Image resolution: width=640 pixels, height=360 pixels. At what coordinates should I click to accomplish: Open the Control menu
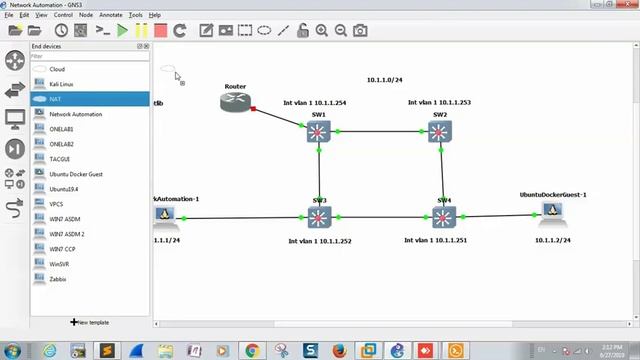63,15
